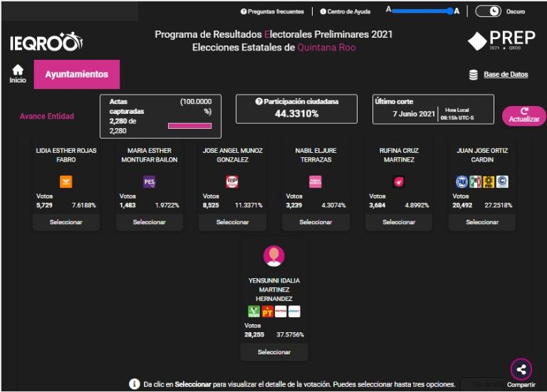Select Juan Jose Ortiz Cardin
Image resolution: width=547 pixels, height=392 pixels.
click(482, 222)
